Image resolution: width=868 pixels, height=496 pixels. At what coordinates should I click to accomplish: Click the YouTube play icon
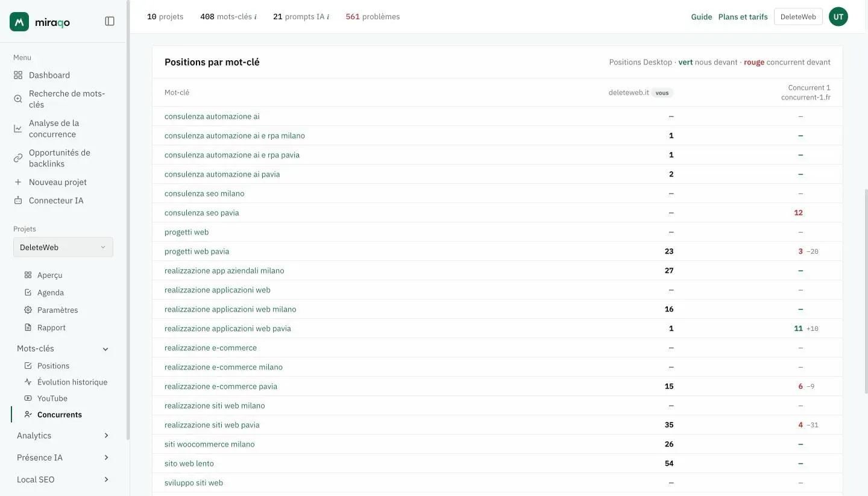(x=28, y=398)
